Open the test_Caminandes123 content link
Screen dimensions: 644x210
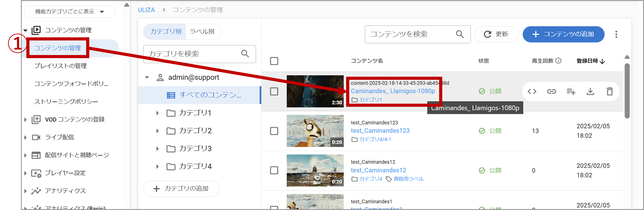(x=380, y=131)
